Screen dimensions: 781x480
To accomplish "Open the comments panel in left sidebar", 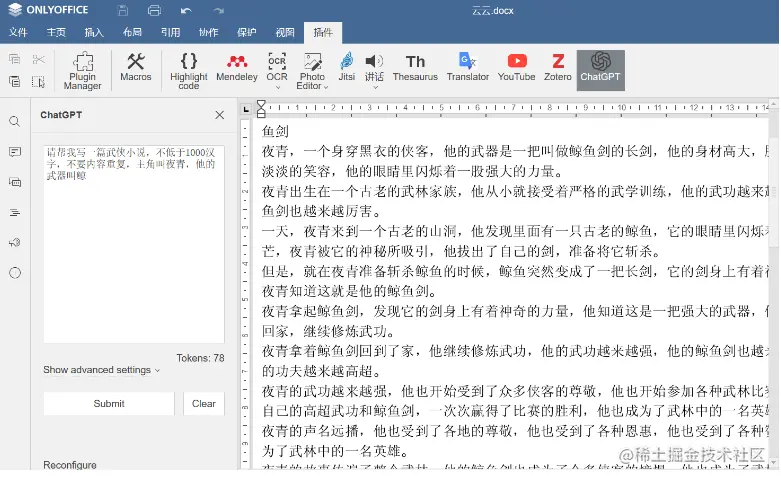I will click(15, 152).
